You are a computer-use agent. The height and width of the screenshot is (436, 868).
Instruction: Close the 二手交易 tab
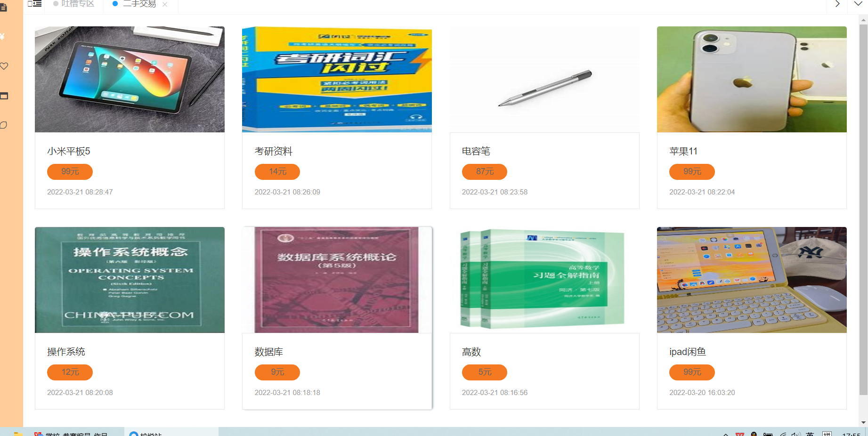165,4
